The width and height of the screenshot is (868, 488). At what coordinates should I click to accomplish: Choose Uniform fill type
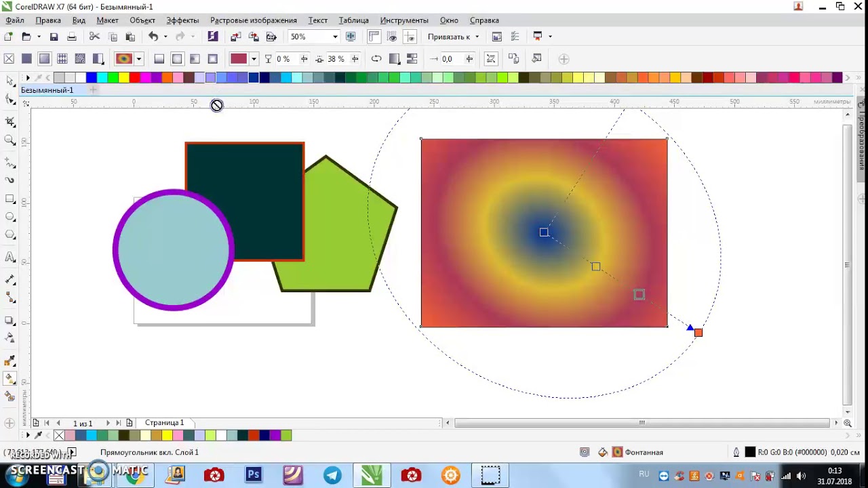point(26,59)
